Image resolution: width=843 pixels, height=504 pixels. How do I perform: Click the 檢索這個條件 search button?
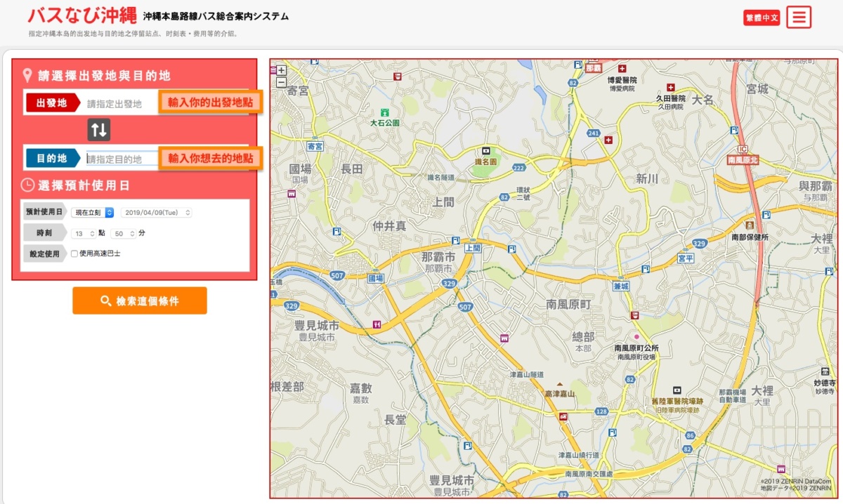pyautogui.click(x=140, y=300)
